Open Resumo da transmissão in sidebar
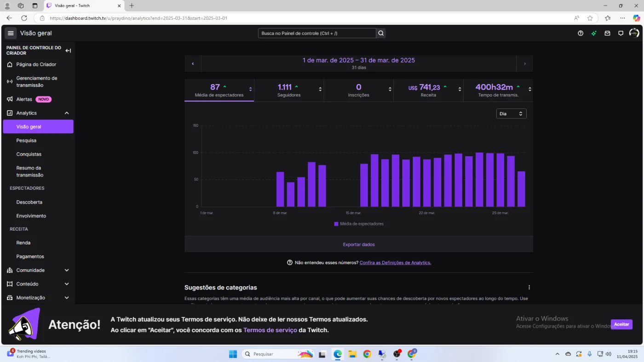The height and width of the screenshot is (362, 644). point(30,171)
